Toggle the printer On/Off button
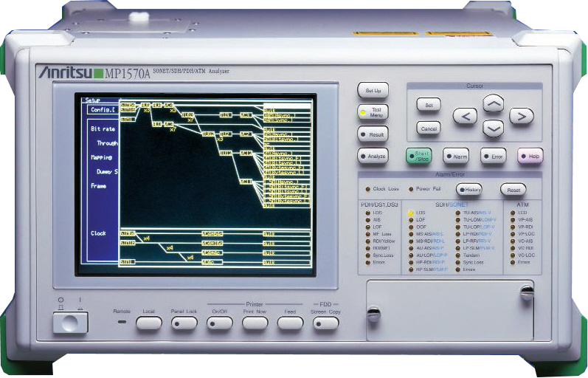This screenshot has height=378, width=588. [220, 323]
